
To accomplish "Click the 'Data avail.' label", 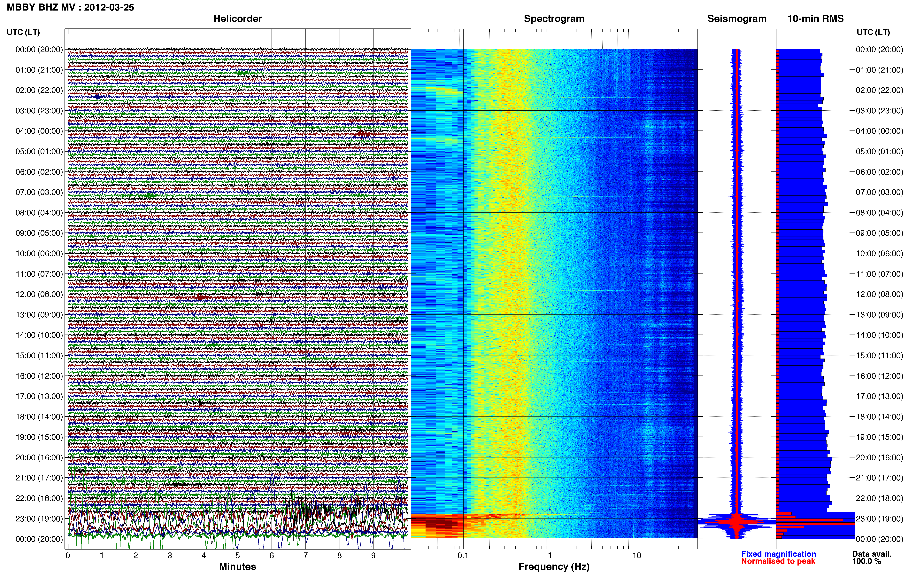I will click(x=872, y=554).
